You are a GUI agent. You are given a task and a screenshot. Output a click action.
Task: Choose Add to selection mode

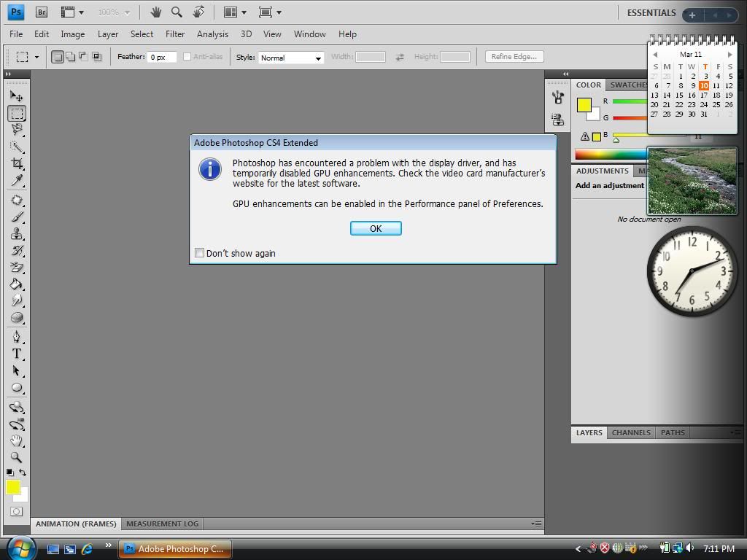click(x=71, y=57)
